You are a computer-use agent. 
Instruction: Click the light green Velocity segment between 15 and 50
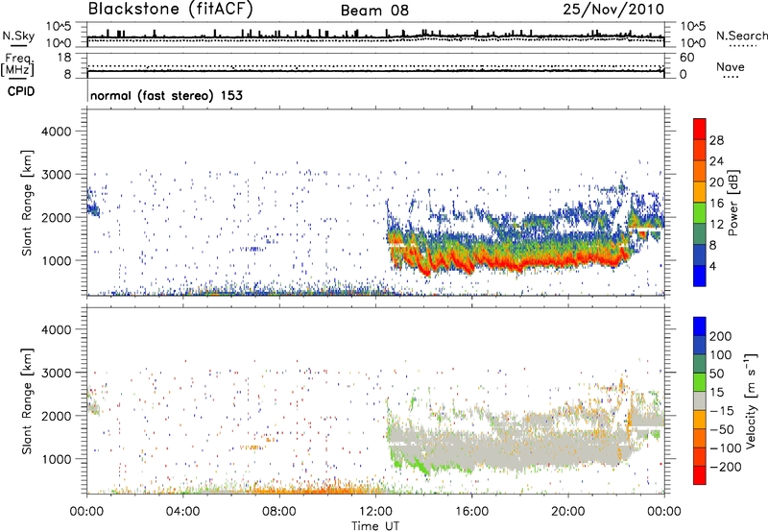tap(700, 382)
